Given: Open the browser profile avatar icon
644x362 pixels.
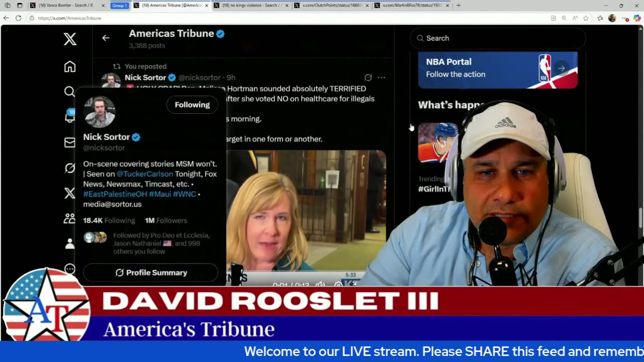Looking at the screenshot, I should (612, 18).
